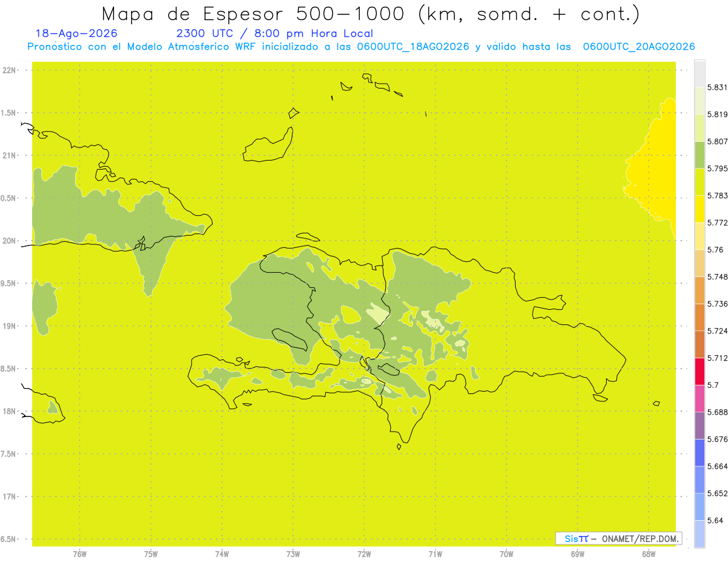Viewport: 728px width, 562px height.
Task: Click the '76W' longitude label
Action: [x=79, y=554]
